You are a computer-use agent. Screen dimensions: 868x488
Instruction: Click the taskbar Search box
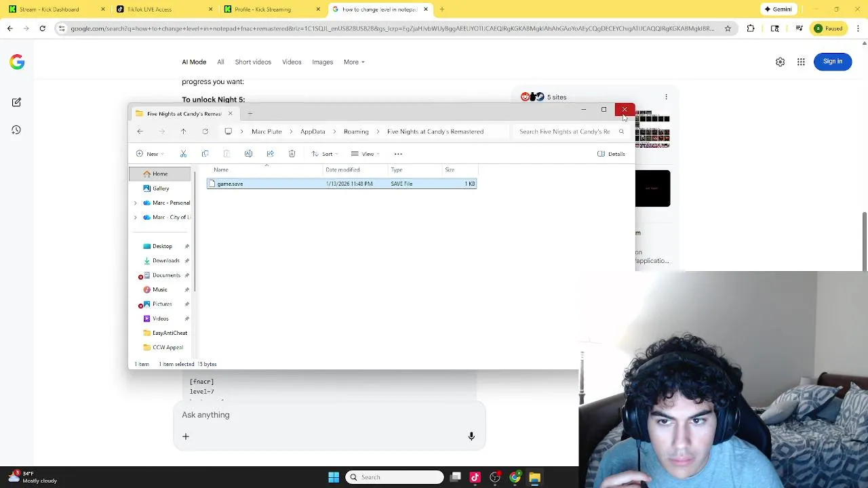[395, 477]
